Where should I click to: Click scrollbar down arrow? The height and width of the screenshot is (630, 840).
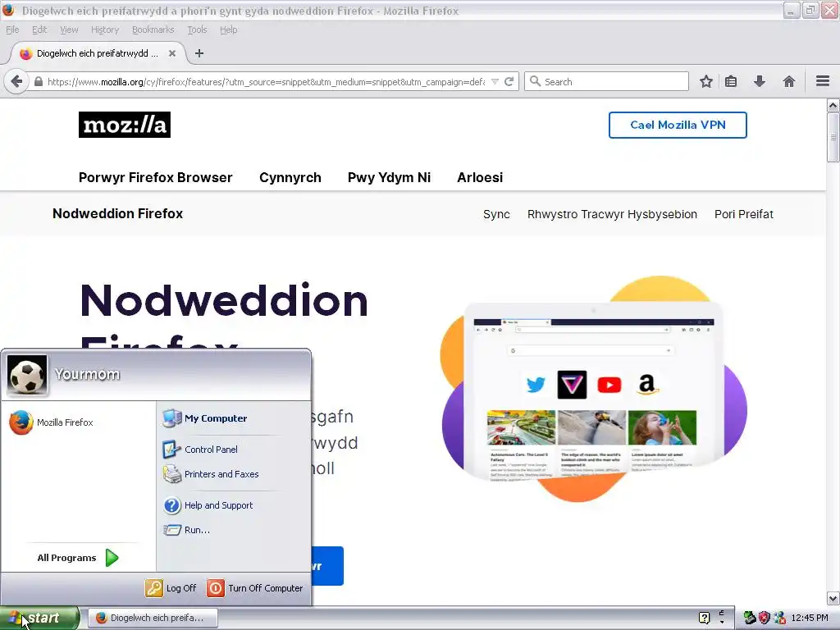tap(833, 598)
